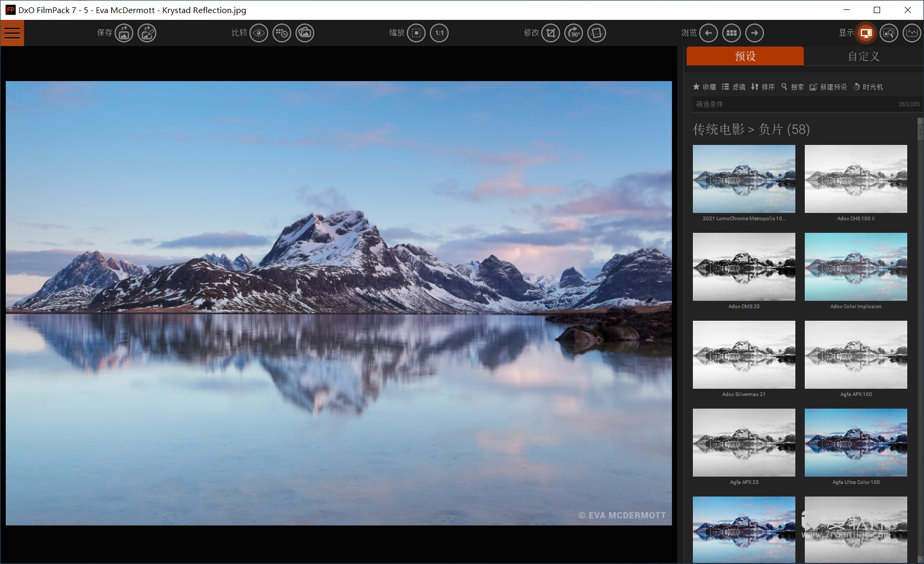The width and height of the screenshot is (924, 564).
Task: Toggle the monitor display mode icon
Action: tap(866, 33)
